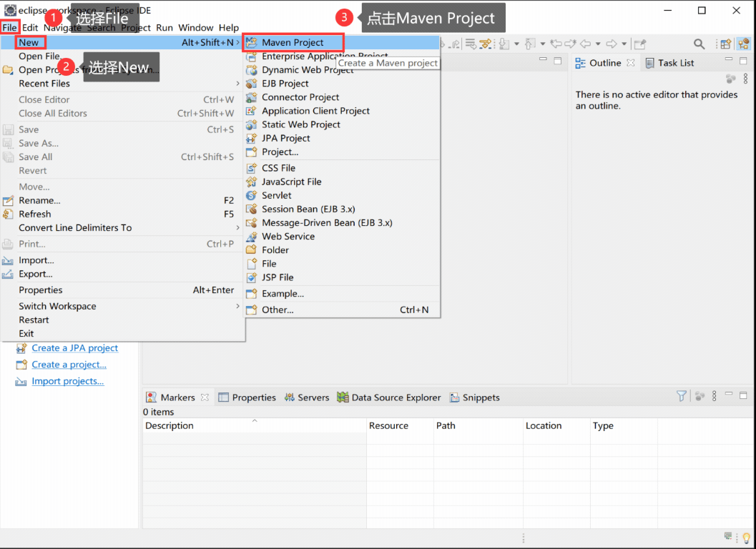Image resolution: width=756 pixels, height=549 pixels.
Task: Select Servlet in the New submenu
Action: [x=342, y=195]
